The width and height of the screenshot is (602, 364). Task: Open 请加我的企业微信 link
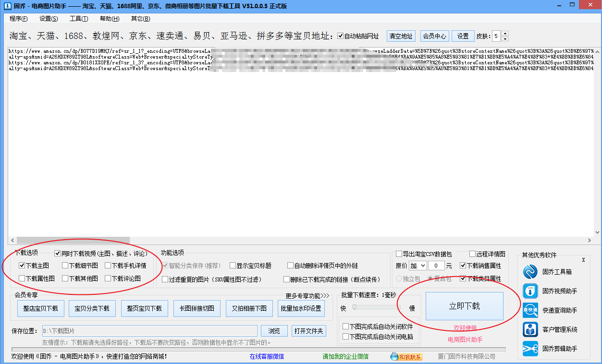pos(345,357)
